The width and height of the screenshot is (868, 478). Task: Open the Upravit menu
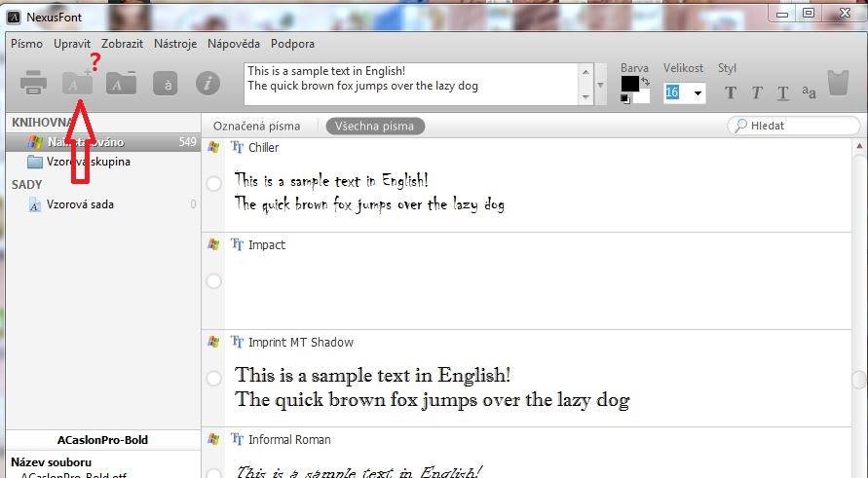72,44
